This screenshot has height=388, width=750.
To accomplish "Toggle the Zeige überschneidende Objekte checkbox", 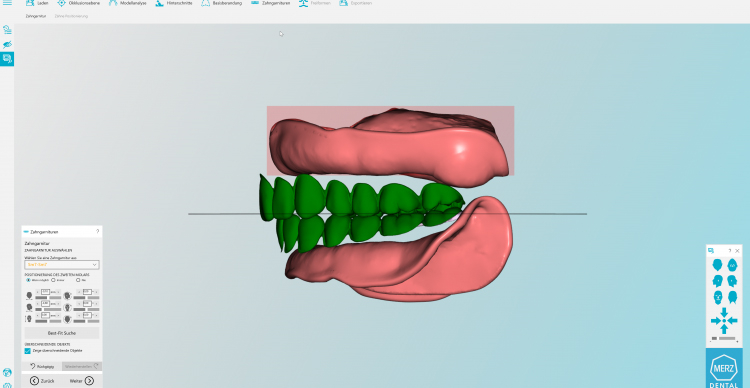I will (x=28, y=351).
